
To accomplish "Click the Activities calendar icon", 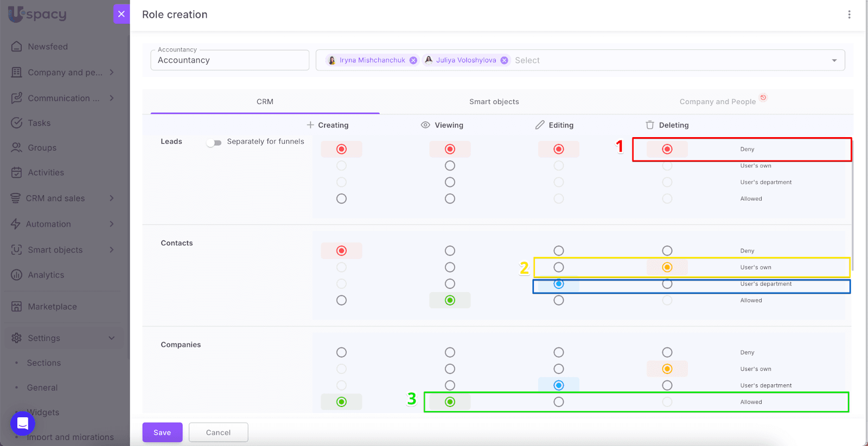I will (x=17, y=172).
